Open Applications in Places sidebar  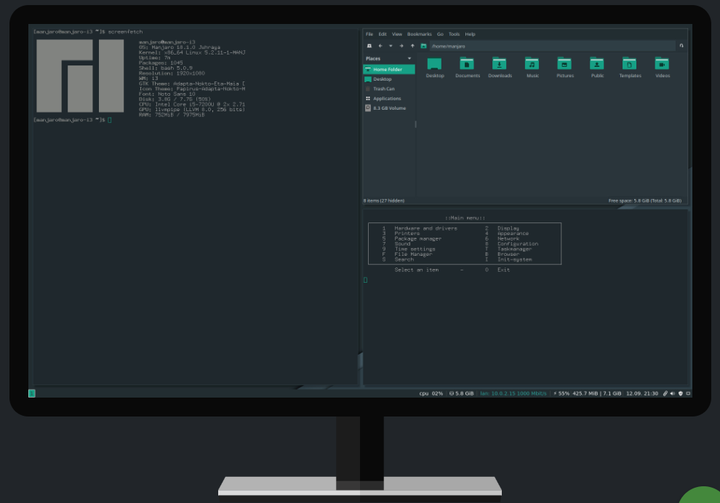point(389,98)
